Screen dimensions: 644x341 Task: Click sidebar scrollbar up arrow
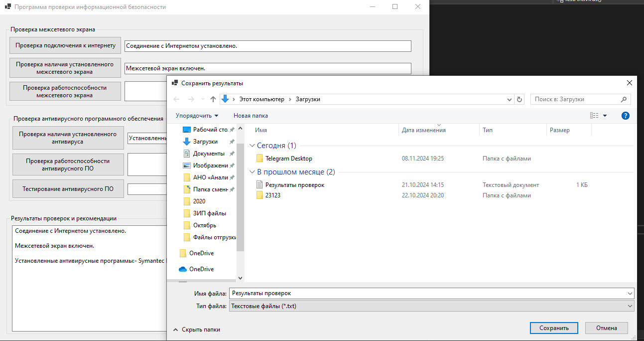coord(240,128)
